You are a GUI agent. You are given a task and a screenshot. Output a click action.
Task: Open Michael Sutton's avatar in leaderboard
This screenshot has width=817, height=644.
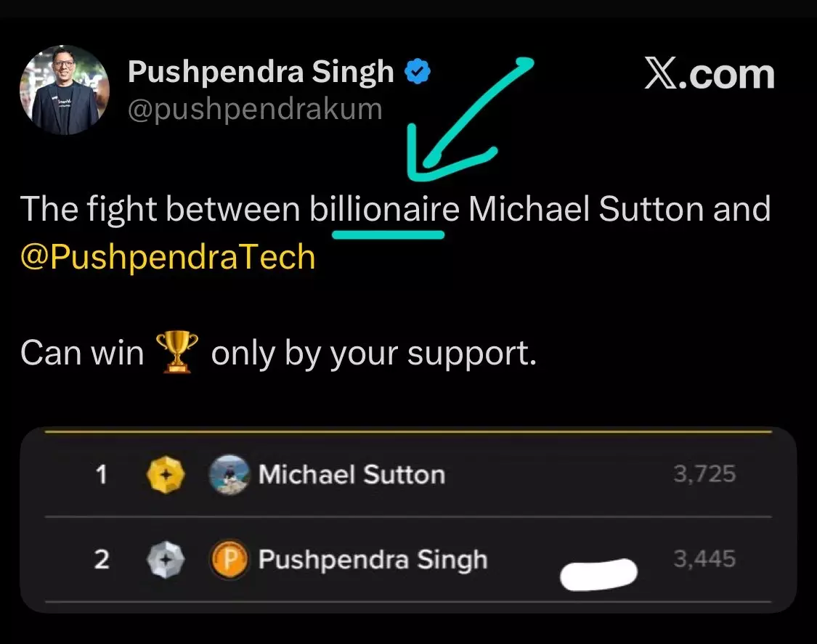(229, 475)
